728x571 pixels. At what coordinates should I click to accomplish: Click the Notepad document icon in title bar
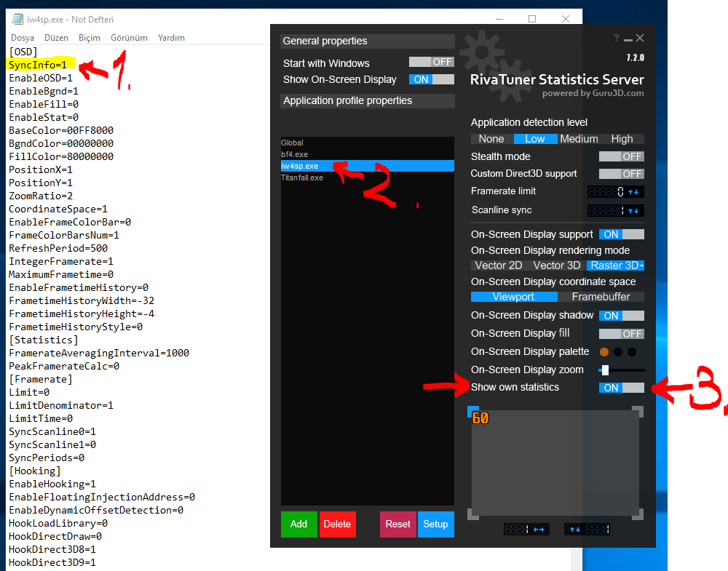coord(17,19)
